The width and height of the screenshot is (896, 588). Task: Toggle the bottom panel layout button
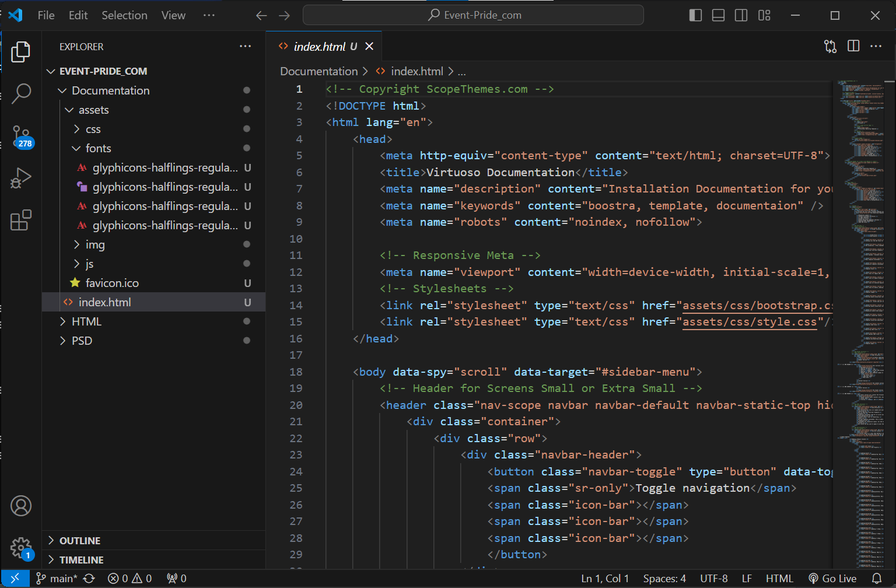(718, 15)
